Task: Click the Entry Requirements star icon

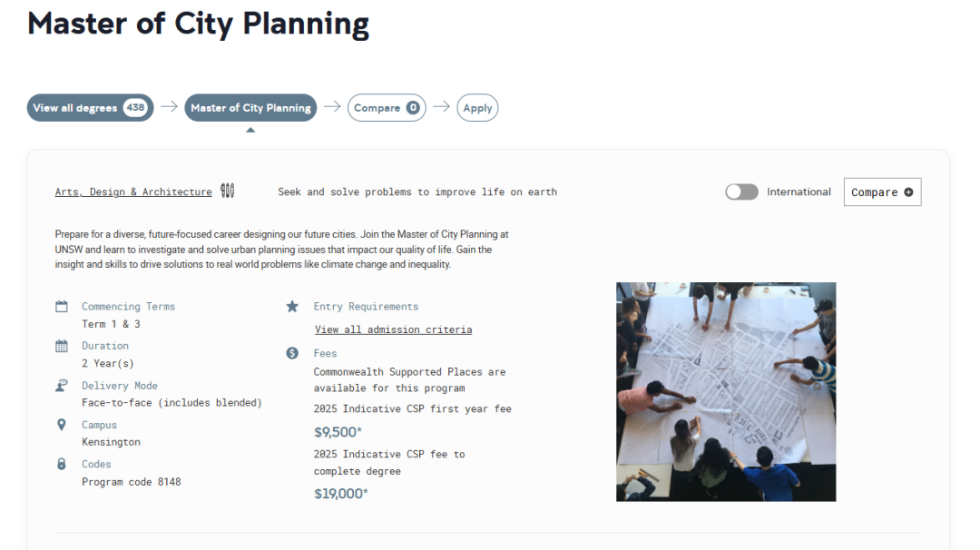Action: click(x=292, y=307)
